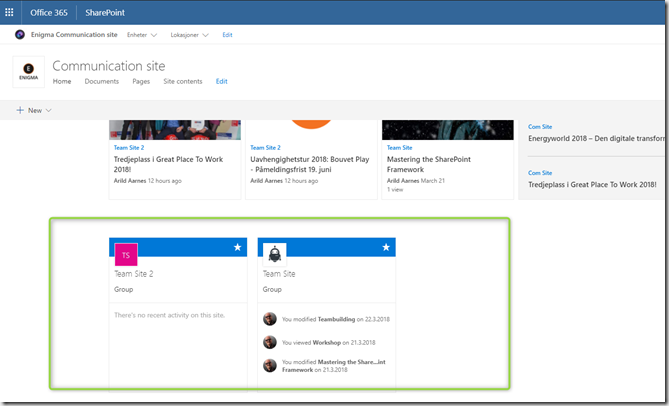Go to the Home navigation tab
This screenshot has height=406, width=669.
pos(62,81)
